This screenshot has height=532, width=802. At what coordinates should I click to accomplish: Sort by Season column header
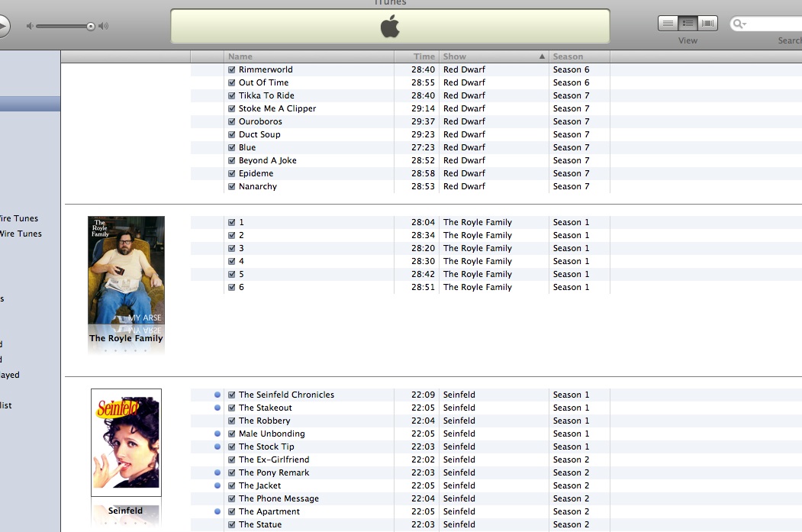click(579, 56)
